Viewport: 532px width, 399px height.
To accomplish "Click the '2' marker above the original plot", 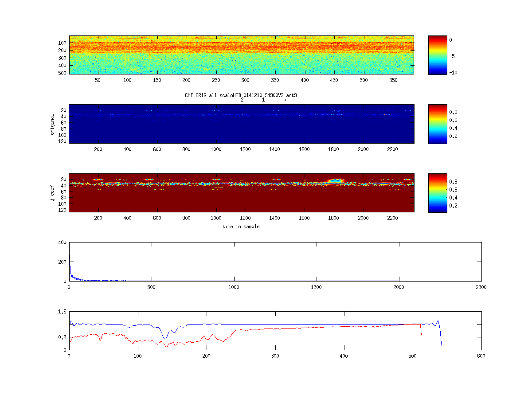I will 242,100.
